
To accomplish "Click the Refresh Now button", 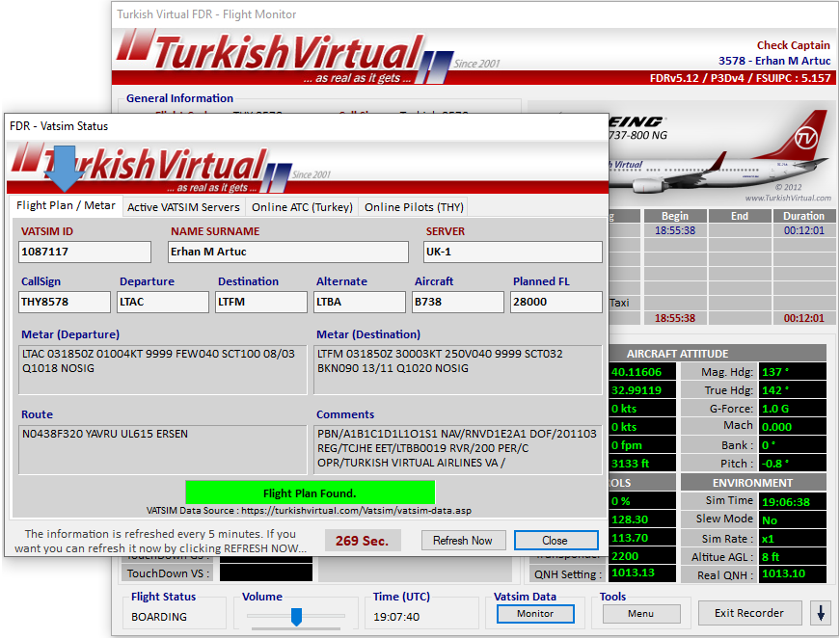I will point(463,541).
